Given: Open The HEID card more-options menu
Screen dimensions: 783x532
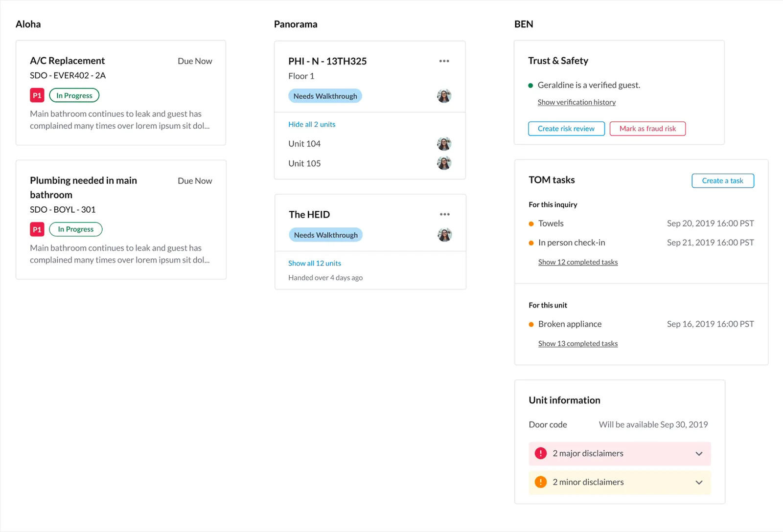Looking at the screenshot, I should coord(444,214).
